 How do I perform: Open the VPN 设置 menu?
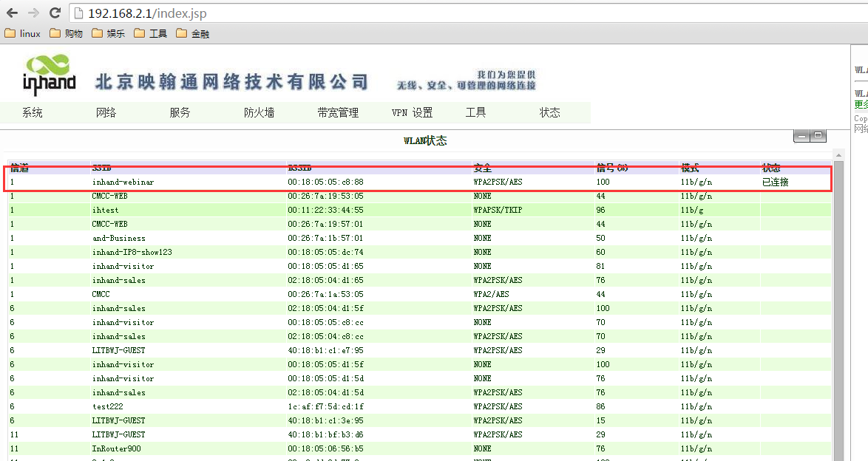(x=412, y=113)
